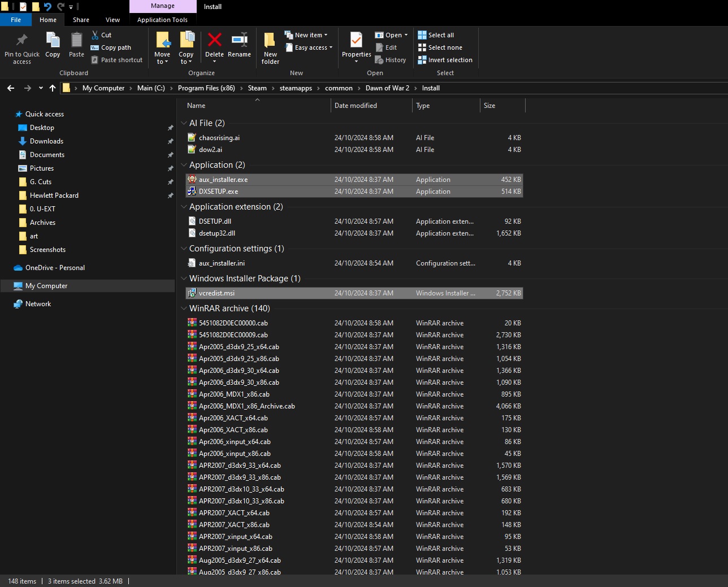Click Select none in the ribbon

click(x=440, y=47)
